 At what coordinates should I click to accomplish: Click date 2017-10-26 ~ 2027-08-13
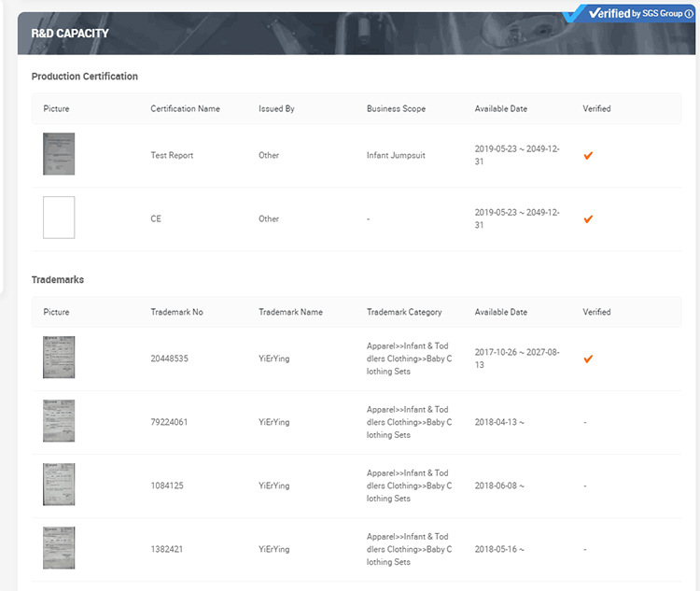point(517,359)
